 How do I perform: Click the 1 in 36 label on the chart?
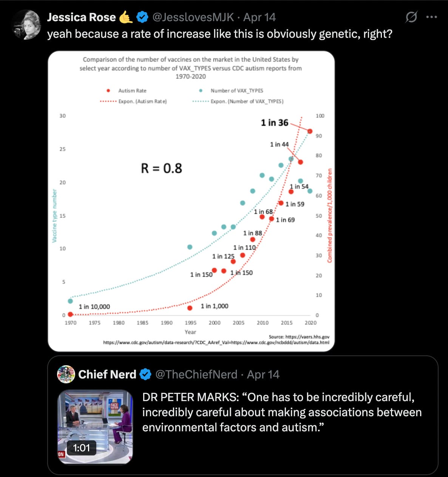coord(275,123)
